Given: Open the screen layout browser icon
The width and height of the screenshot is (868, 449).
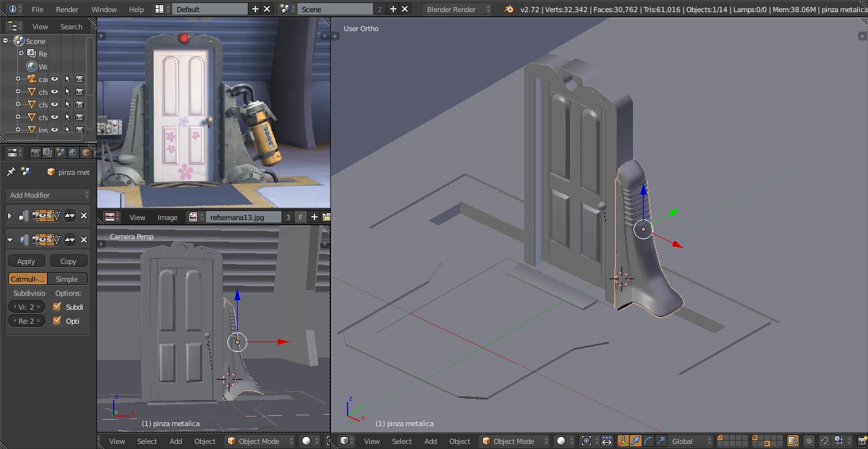Looking at the screenshot, I should click(163, 9).
